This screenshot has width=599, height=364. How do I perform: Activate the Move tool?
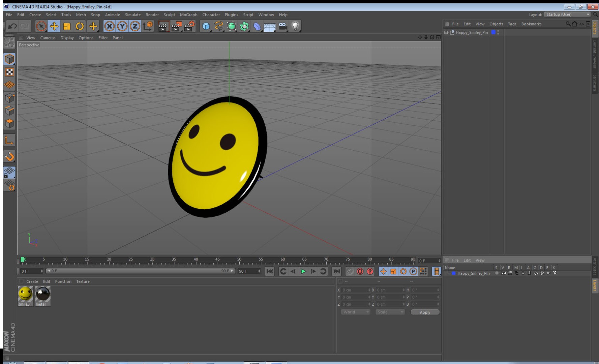pyautogui.click(x=54, y=26)
